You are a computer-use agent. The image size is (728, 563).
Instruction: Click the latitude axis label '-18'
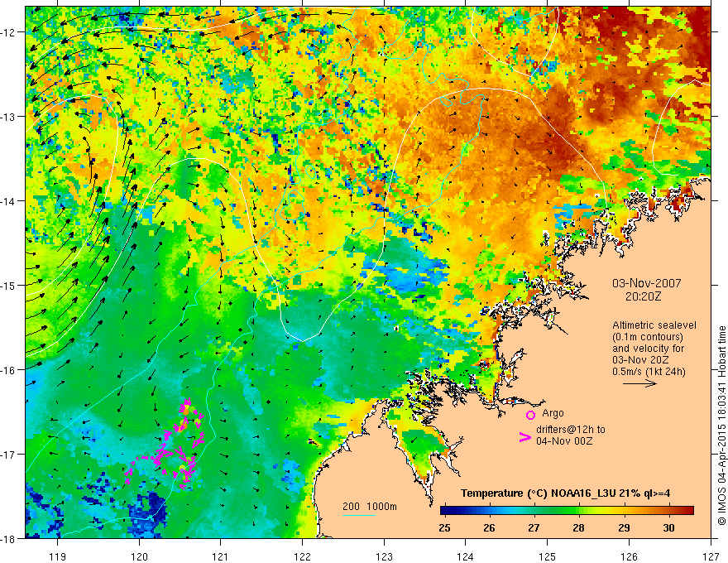tap(8, 538)
